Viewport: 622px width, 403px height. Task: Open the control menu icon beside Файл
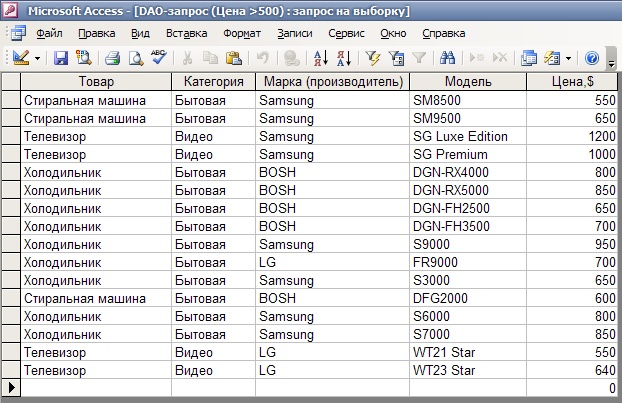(x=18, y=33)
